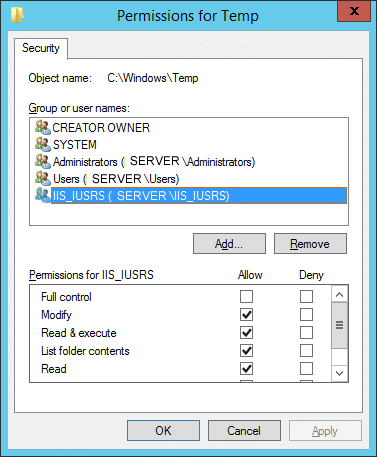Check Deny checkbox for Modify

click(306, 314)
